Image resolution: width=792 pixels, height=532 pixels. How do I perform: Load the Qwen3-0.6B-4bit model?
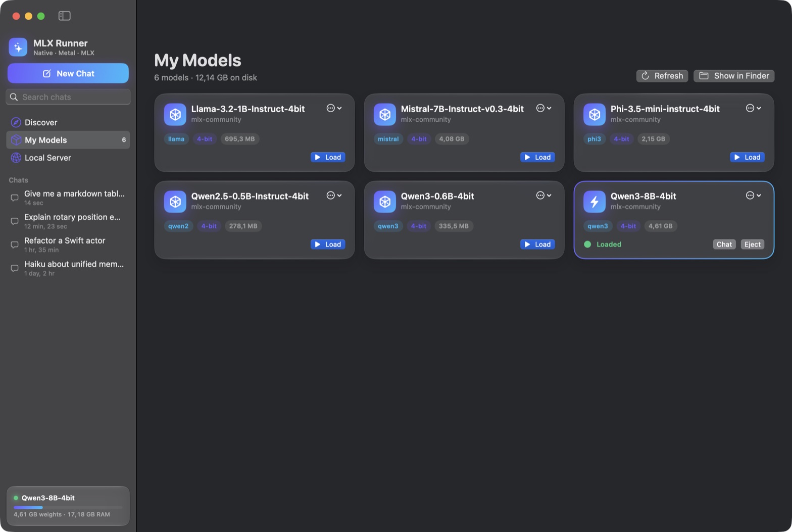tap(537, 245)
